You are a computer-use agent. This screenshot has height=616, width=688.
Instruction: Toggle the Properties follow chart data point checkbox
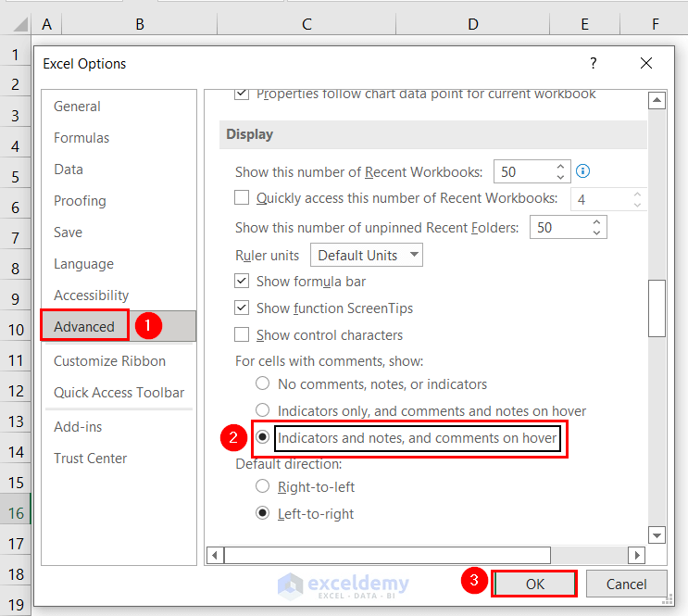point(242,94)
